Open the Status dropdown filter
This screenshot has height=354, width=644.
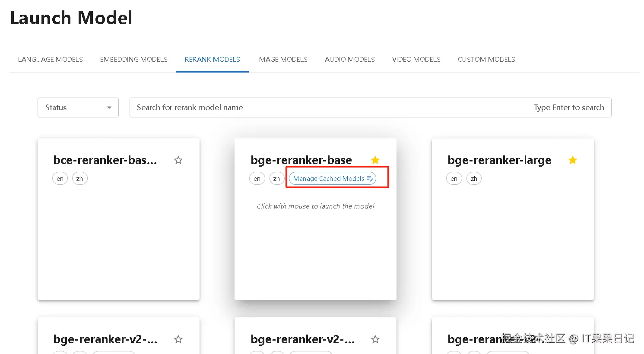78,107
